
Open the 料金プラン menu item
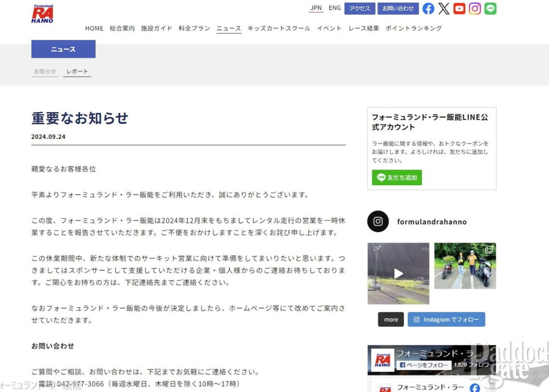194,28
